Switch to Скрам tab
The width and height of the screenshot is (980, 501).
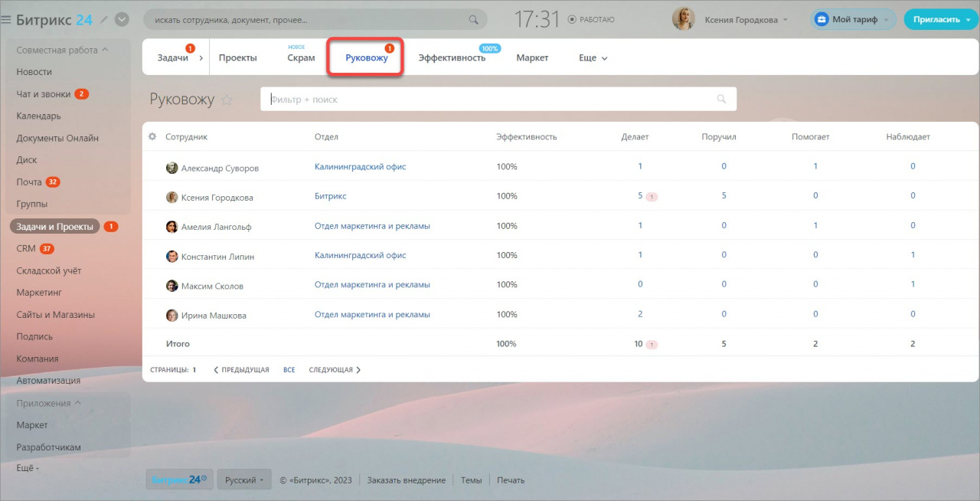tap(302, 57)
